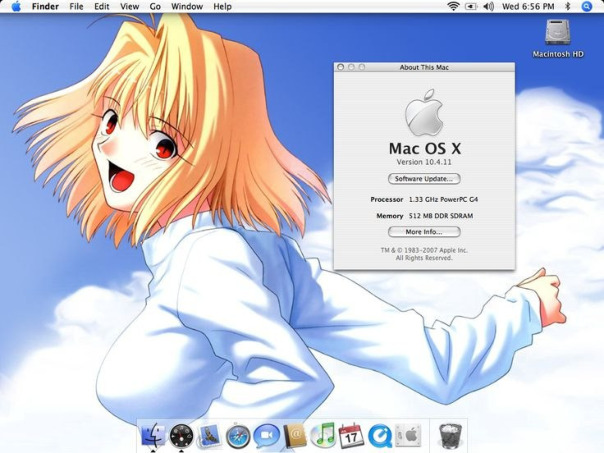Open System Preferences in dock
The height and width of the screenshot is (453, 604).
[x=408, y=435]
